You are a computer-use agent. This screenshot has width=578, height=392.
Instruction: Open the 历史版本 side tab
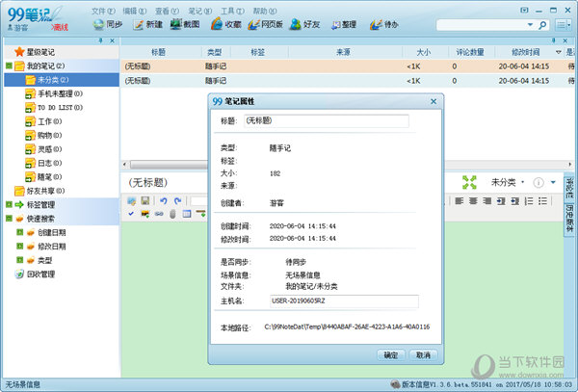[569, 219]
